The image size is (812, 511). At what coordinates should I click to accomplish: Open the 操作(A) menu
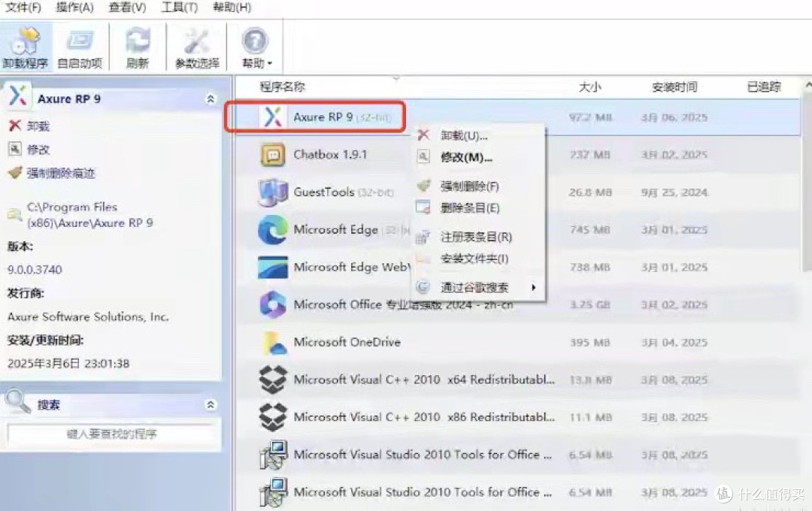point(74,8)
